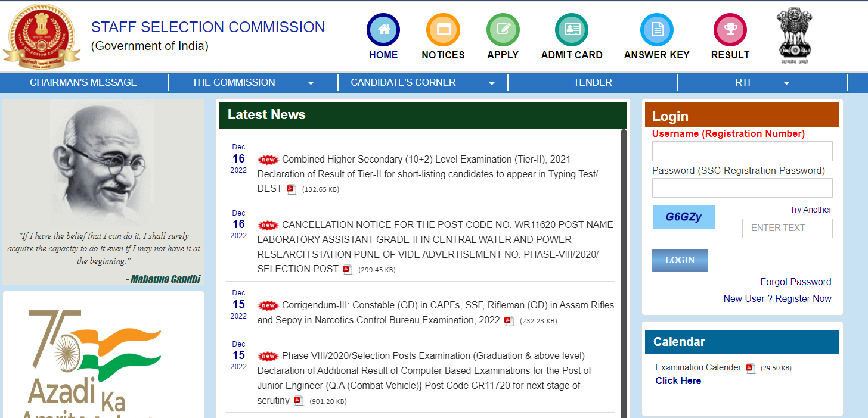This screenshot has height=418, width=868.
Task: Focus the Username registration number field
Action: point(742,151)
